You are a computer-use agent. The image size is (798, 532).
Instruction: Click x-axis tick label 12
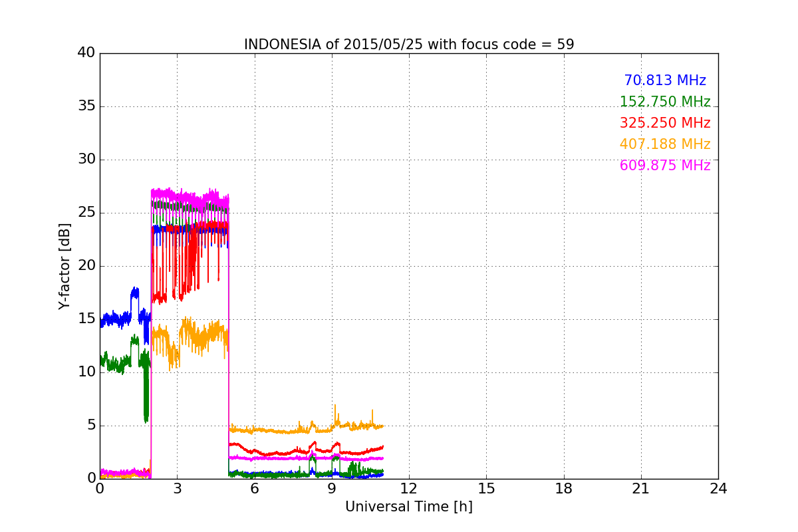point(409,489)
